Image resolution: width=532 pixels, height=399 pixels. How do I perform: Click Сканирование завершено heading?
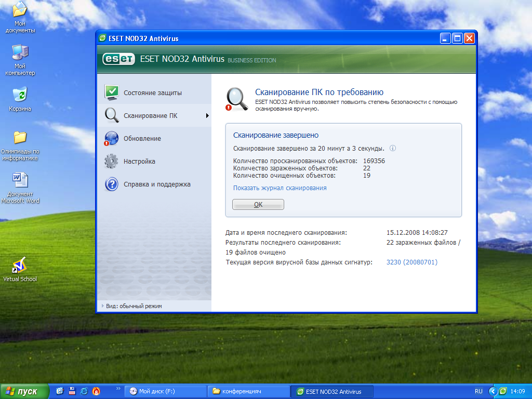point(276,135)
